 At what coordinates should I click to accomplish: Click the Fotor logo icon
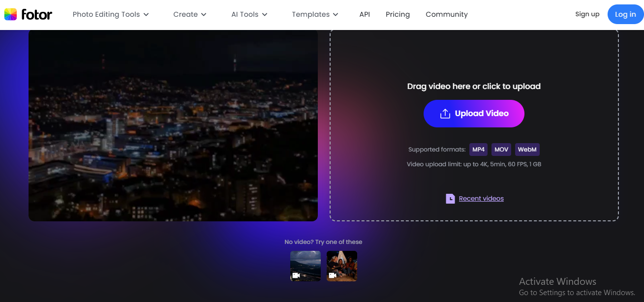[11, 15]
